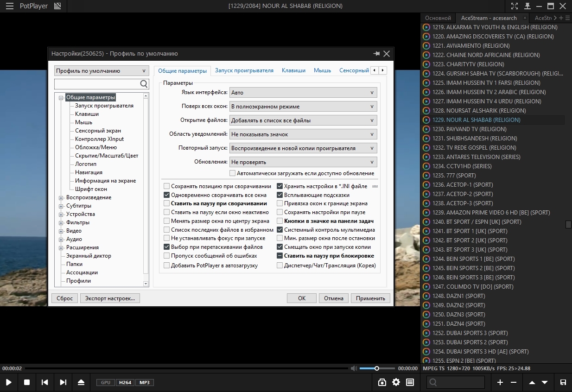Click the playlist search field

point(456,382)
